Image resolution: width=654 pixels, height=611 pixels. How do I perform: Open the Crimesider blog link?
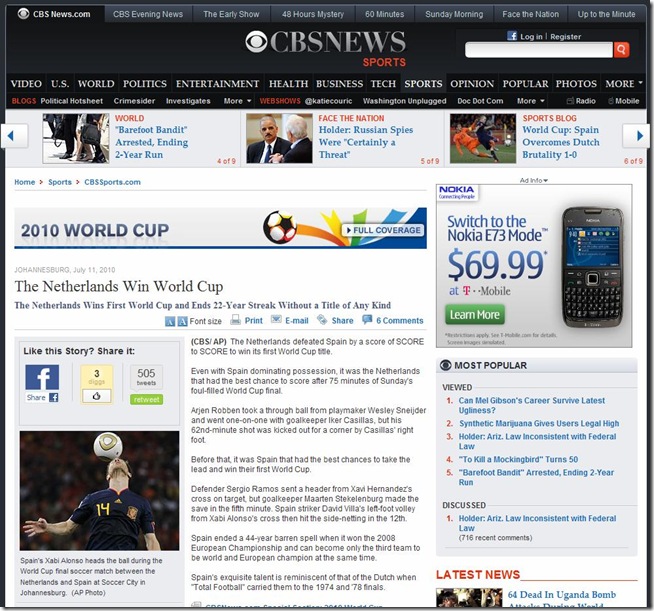point(134,101)
